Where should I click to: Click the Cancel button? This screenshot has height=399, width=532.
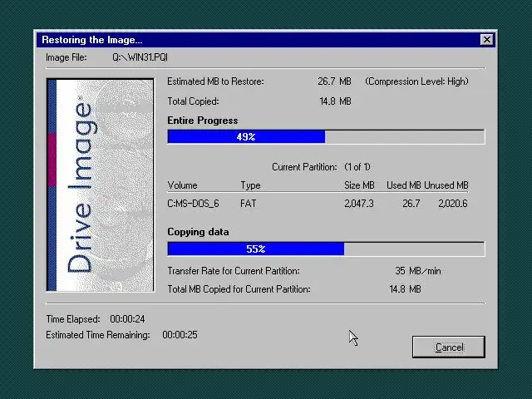(x=449, y=347)
